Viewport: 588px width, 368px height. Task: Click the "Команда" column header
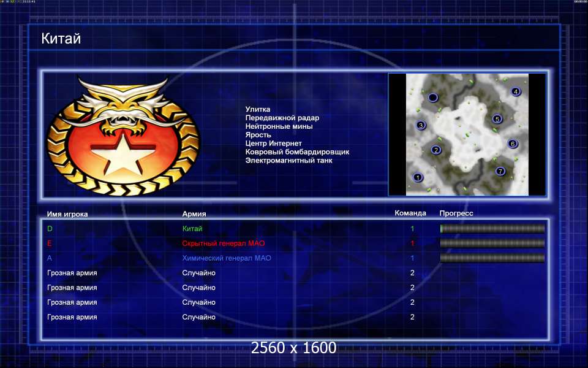pos(410,213)
